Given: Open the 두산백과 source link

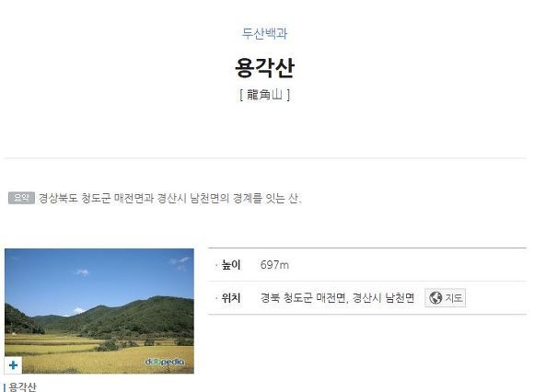Looking at the screenshot, I should 264,33.
